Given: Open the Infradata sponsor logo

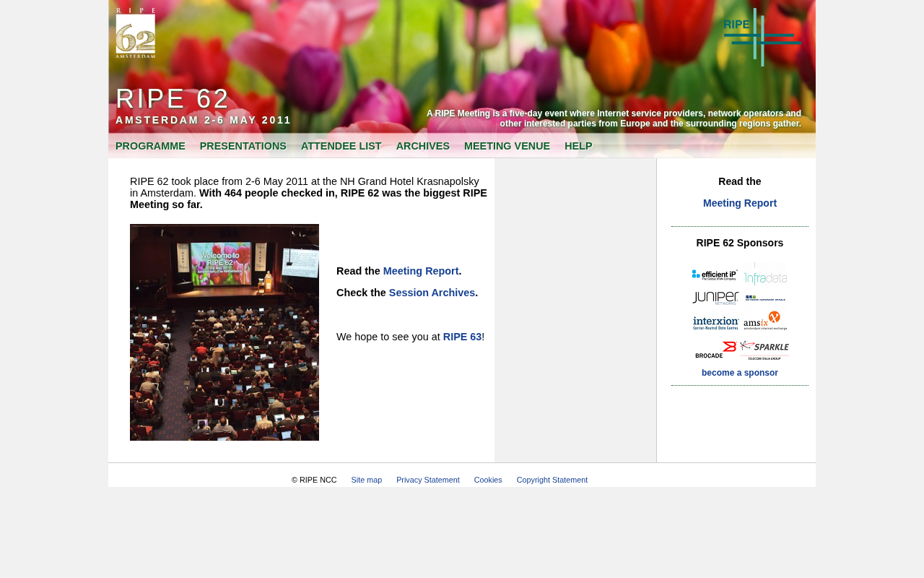Looking at the screenshot, I should (766, 275).
